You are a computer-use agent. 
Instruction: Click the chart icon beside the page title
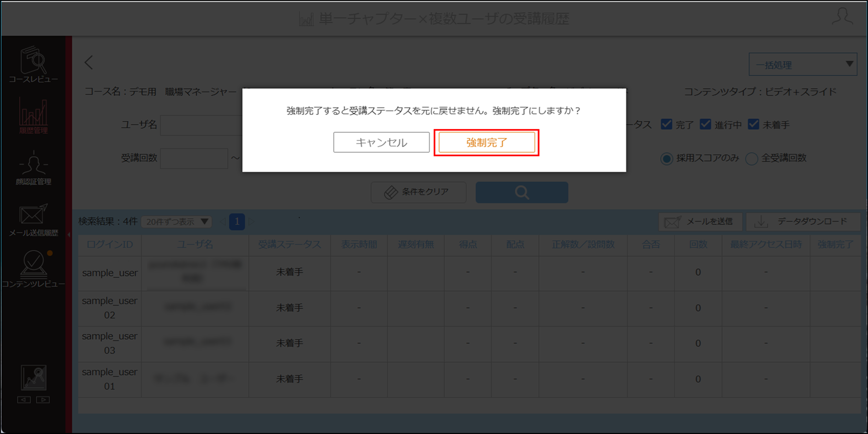(306, 19)
